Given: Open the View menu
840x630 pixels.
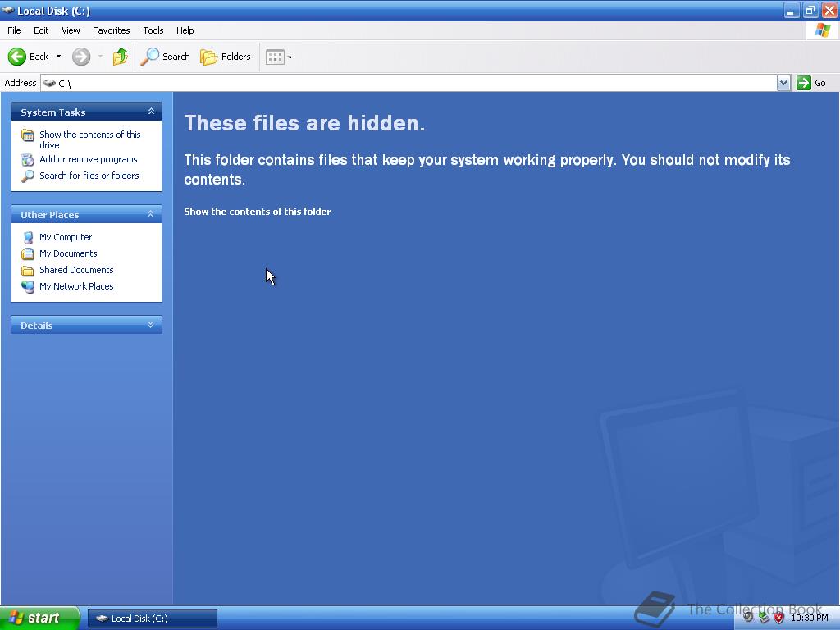Looking at the screenshot, I should click(x=71, y=30).
